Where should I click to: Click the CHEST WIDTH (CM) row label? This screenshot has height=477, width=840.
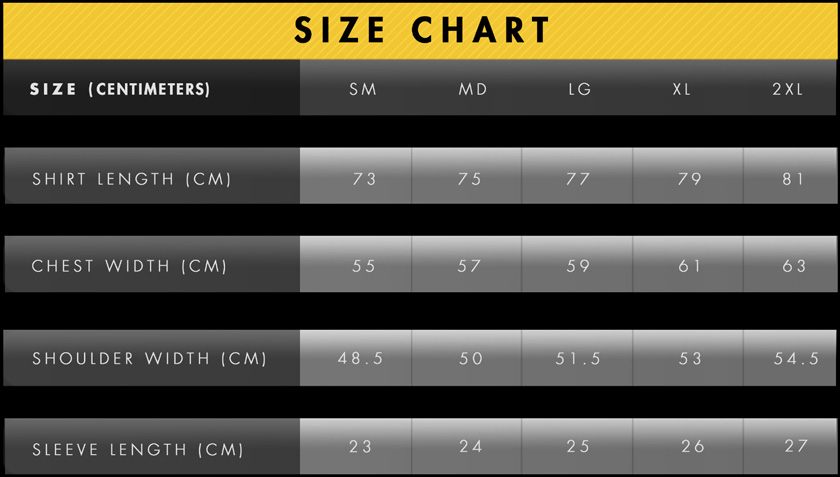click(130, 266)
